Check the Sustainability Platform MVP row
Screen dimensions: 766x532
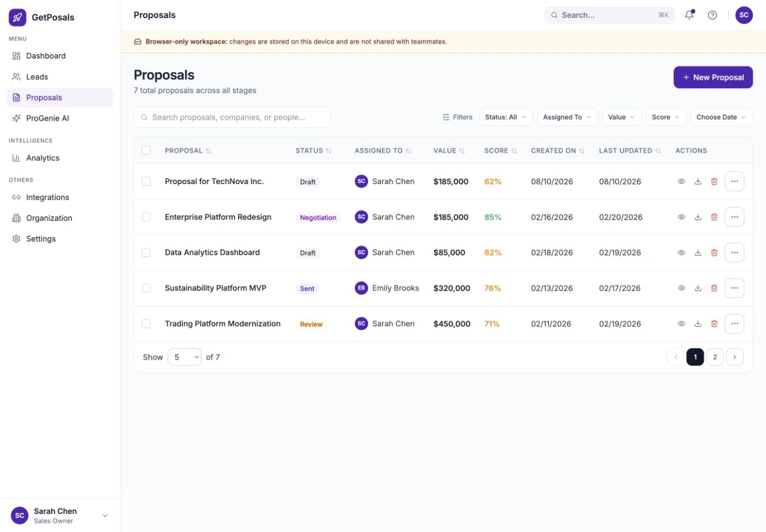[146, 288]
